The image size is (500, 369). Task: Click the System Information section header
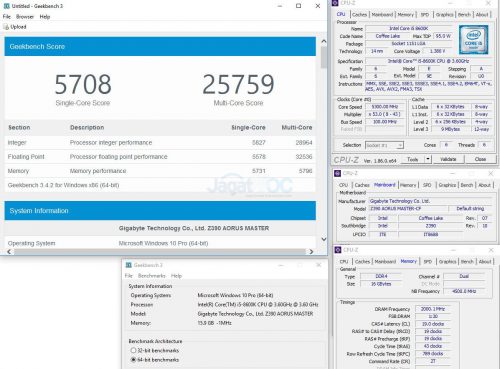pyautogui.click(x=160, y=211)
